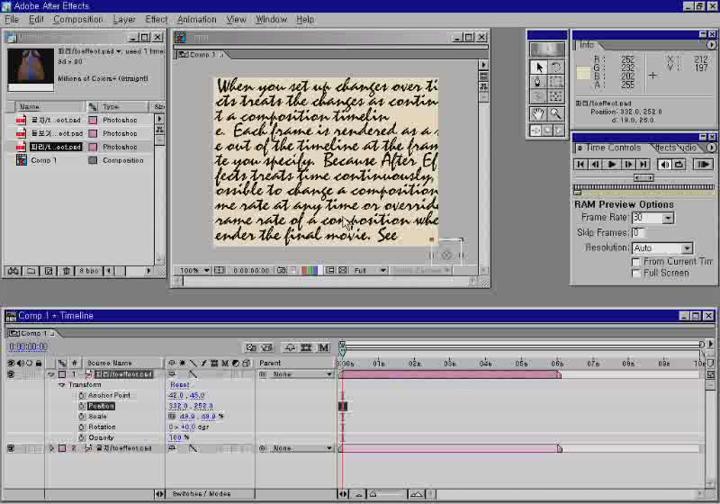
Task: Collapse layer 1 disclosure triangle
Action: click(51, 375)
